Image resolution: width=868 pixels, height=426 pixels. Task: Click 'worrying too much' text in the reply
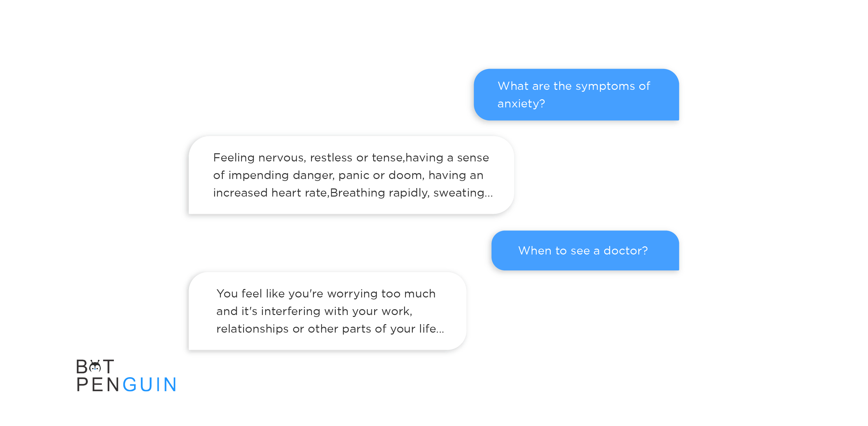[x=381, y=294]
